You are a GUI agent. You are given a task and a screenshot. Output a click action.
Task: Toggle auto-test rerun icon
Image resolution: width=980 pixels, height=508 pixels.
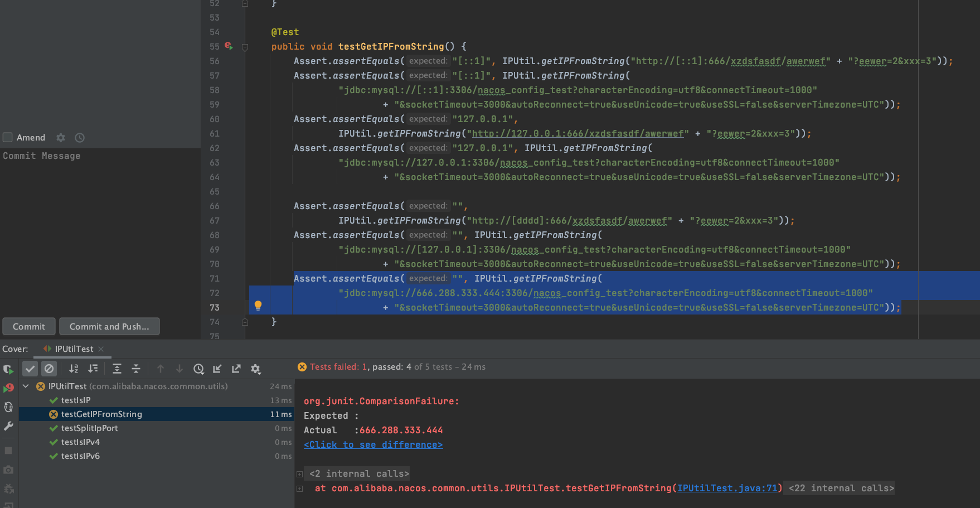[x=8, y=407]
